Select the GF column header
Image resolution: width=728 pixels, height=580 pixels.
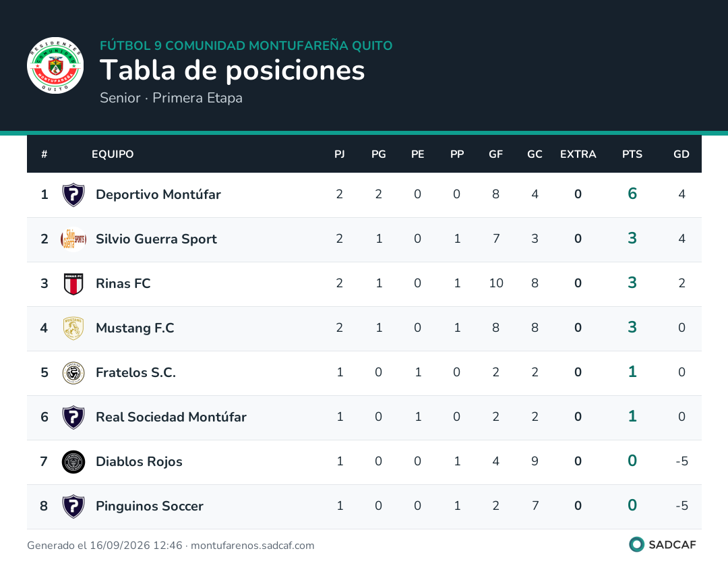(495, 154)
